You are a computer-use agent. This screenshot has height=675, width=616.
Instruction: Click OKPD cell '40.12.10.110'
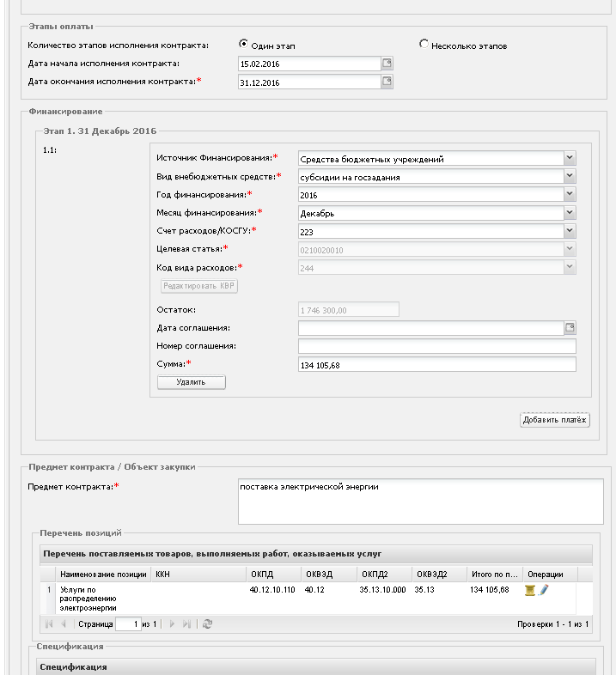[272, 590]
